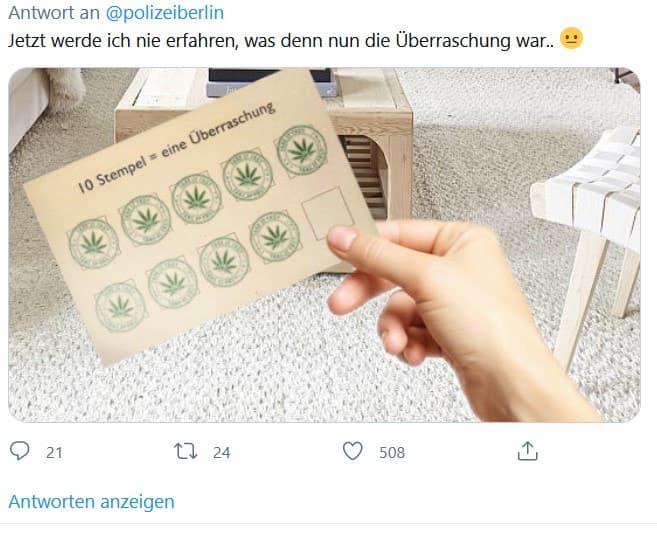
Task: Click the like count 508
Action: (392, 453)
